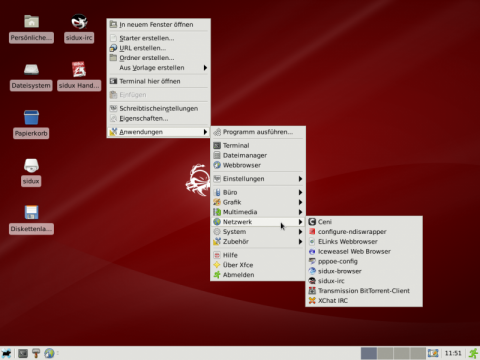Start Iceweasel Web Browser

[x=364, y=251]
